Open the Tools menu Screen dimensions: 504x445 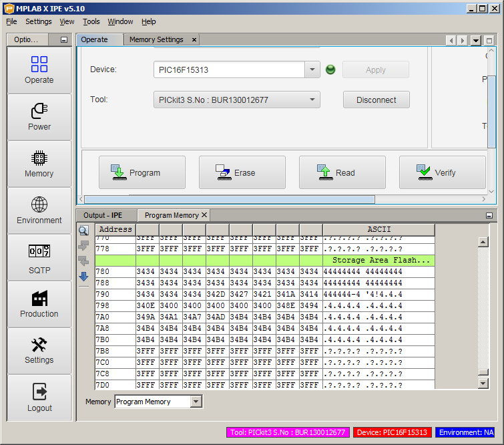click(x=91, y=21)
